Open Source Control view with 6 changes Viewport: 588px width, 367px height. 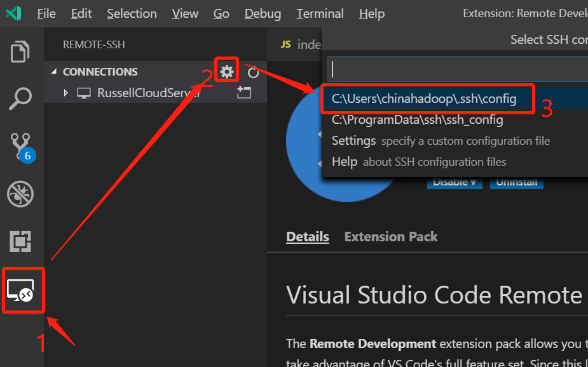coord(22,147)
